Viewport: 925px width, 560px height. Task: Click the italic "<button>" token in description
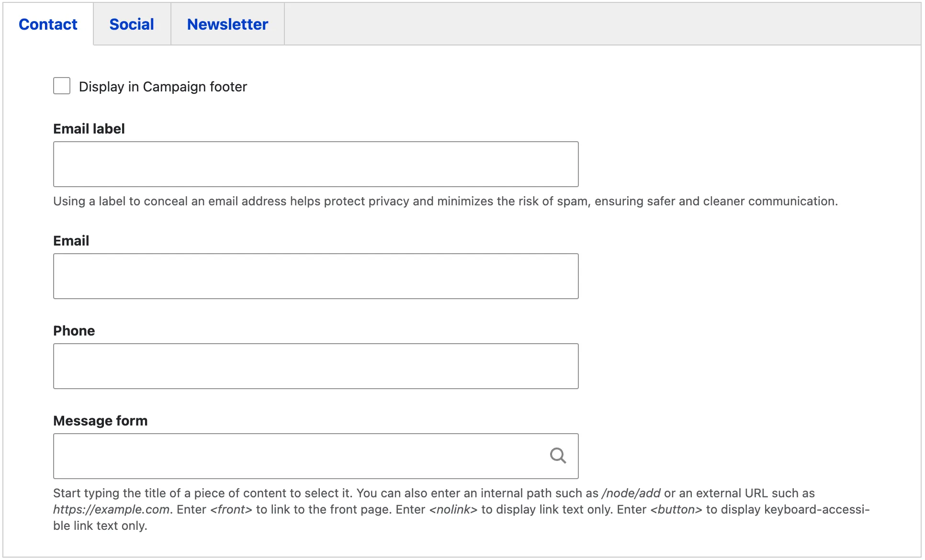pyautogui.click(x=676, y=510)
